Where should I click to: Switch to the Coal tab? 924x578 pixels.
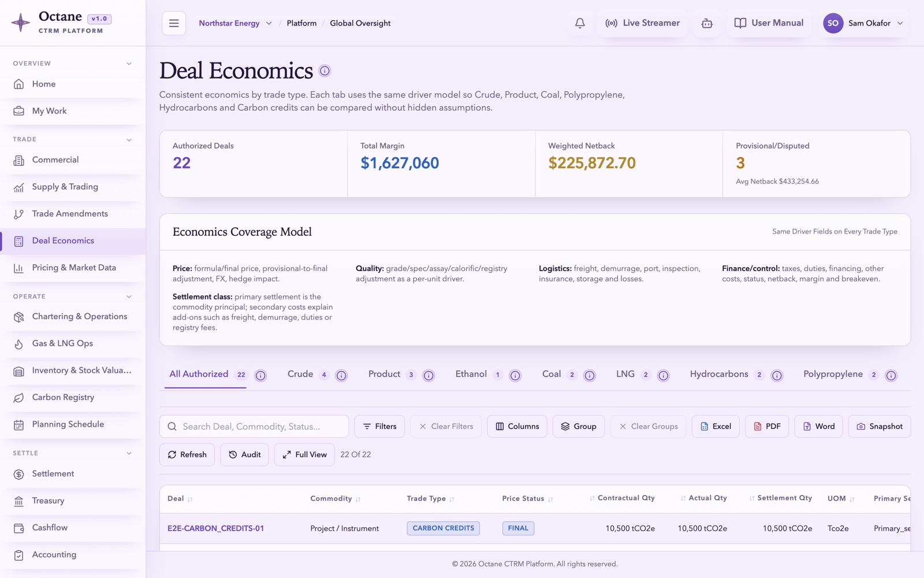click(560, 375)
